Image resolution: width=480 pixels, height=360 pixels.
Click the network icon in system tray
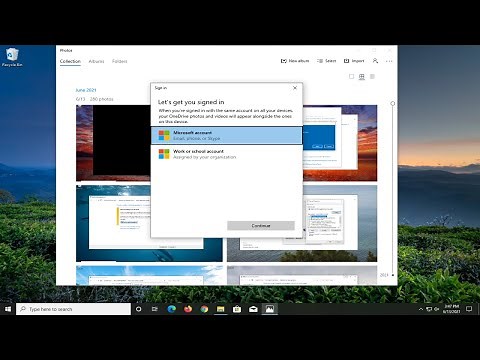pos(429,309)
